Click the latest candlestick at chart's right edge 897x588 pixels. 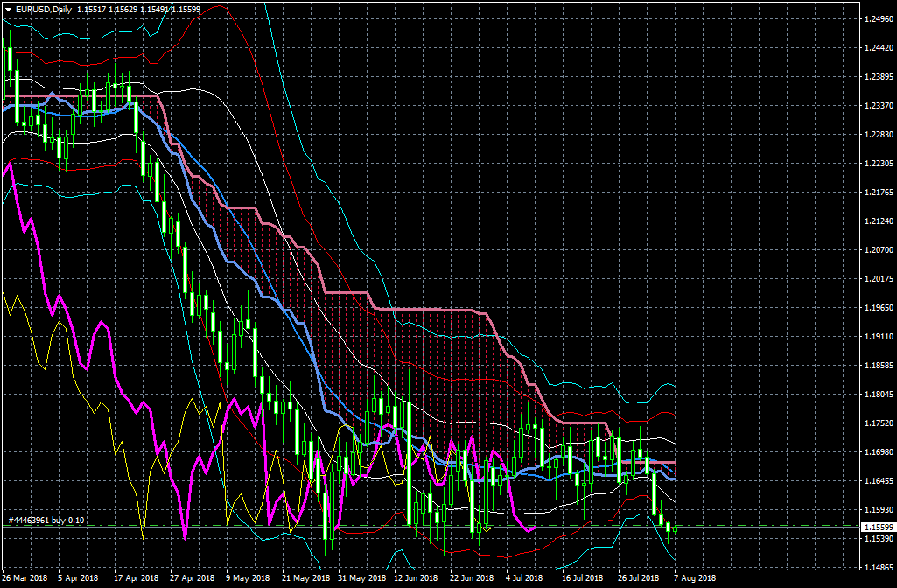click(675, 527)
